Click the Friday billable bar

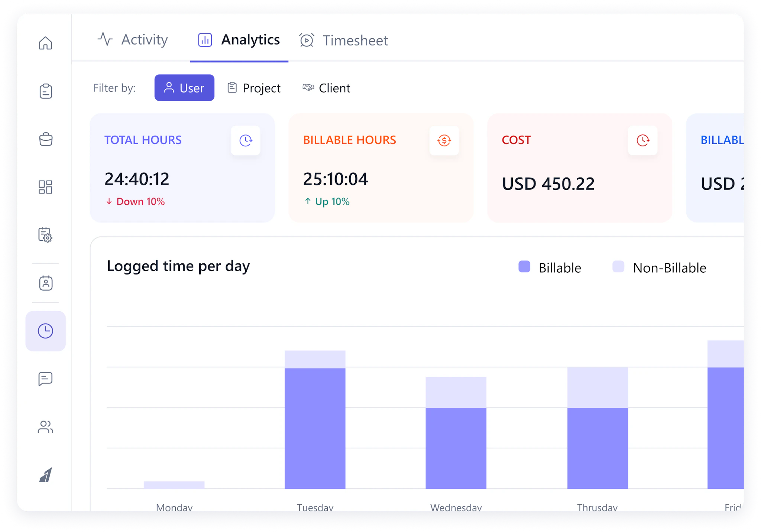[x=726, y=428]
